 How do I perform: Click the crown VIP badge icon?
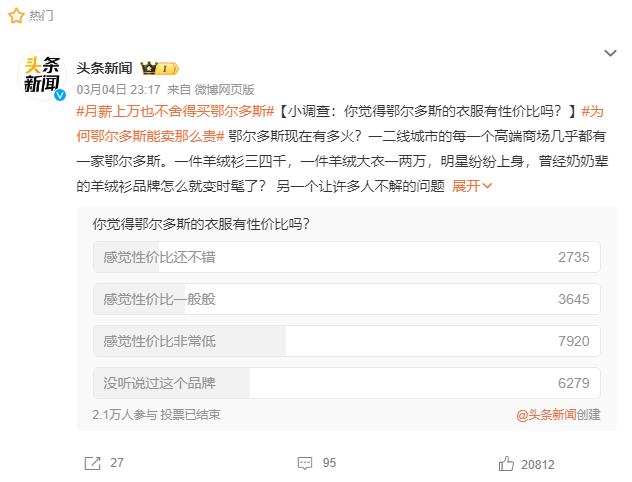150,68
